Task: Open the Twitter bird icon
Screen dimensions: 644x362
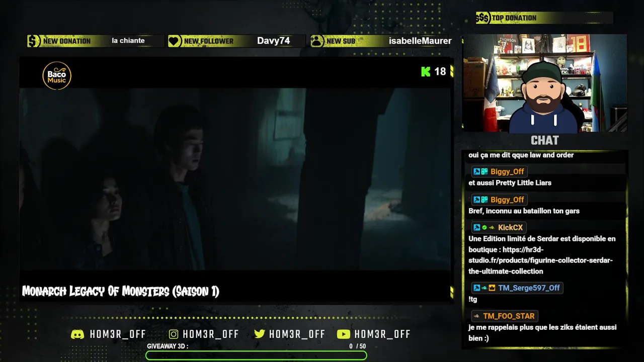Action: 260,334
